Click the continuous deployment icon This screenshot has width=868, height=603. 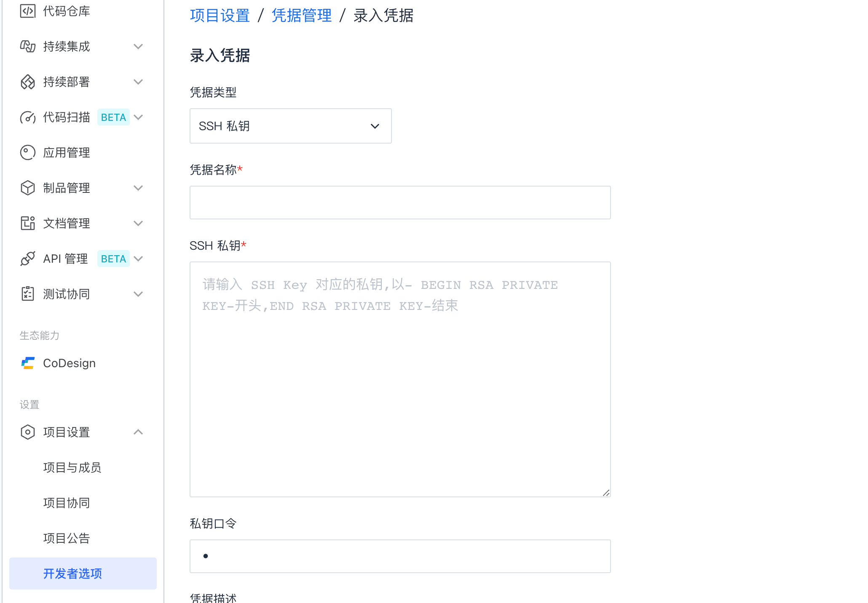pos(28,82)
